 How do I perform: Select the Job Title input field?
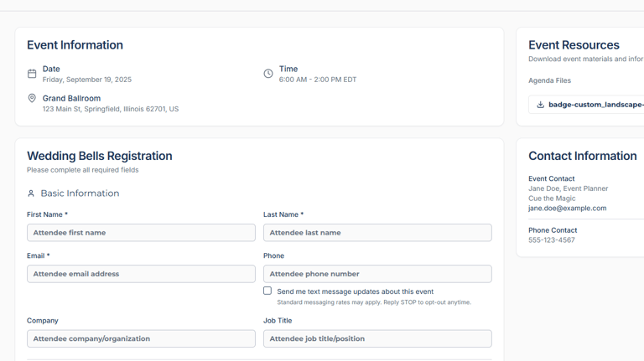coord(377,338)
